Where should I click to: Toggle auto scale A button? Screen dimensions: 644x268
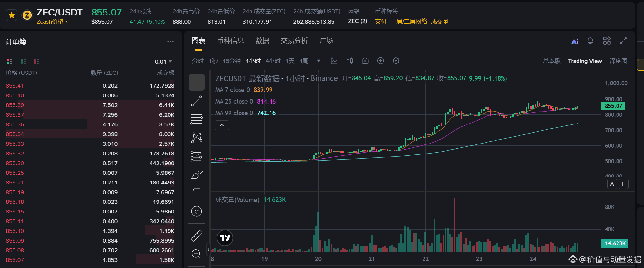[612, 184]
